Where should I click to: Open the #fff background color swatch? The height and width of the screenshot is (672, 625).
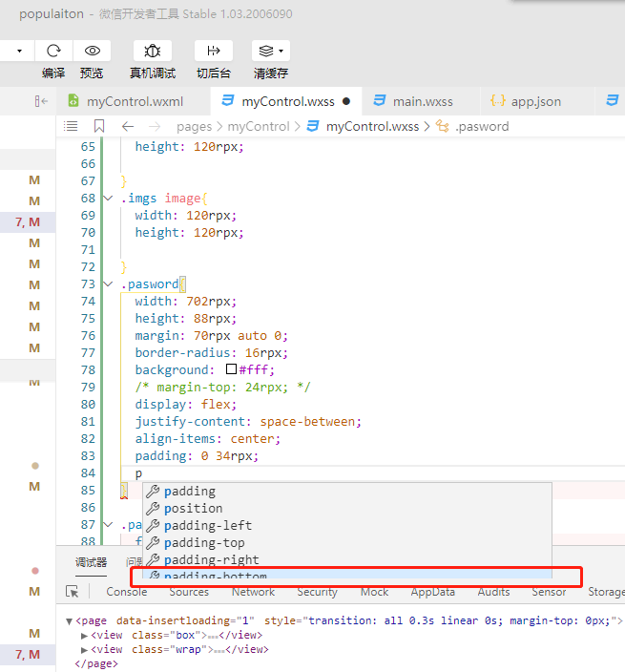point(231,369)
